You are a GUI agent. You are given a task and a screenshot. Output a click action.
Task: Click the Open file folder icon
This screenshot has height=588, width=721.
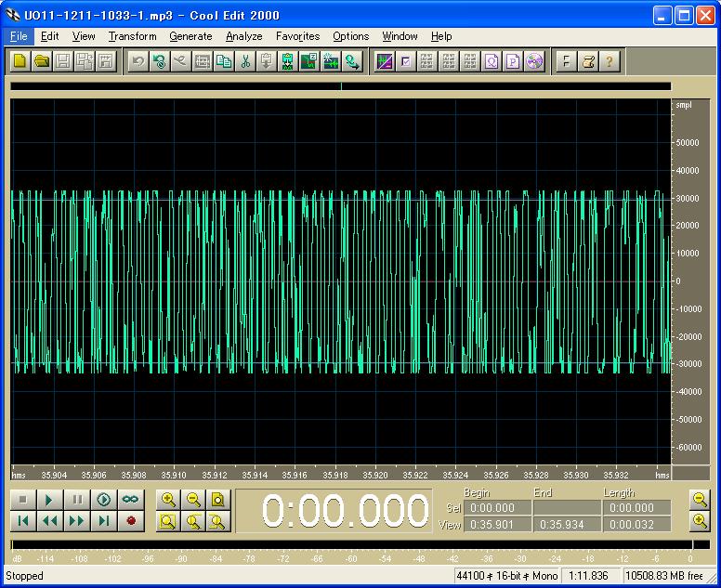pyautogui.click(x=42, y=62)
